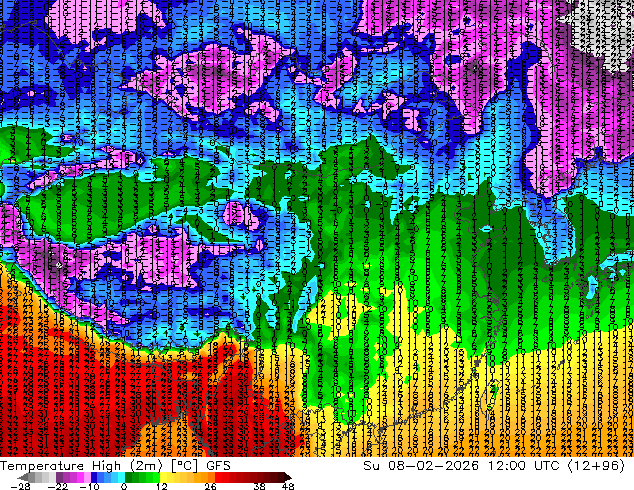Click the yellow segment of the legend bar
This screenshot has height=490, width=634.
[x=163, y=477]
